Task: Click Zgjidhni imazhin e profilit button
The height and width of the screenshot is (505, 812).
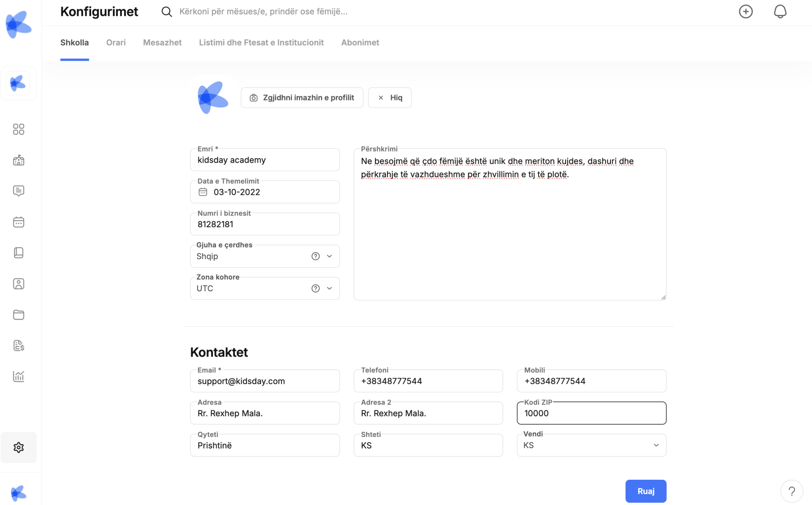Action: pos(302,97)
